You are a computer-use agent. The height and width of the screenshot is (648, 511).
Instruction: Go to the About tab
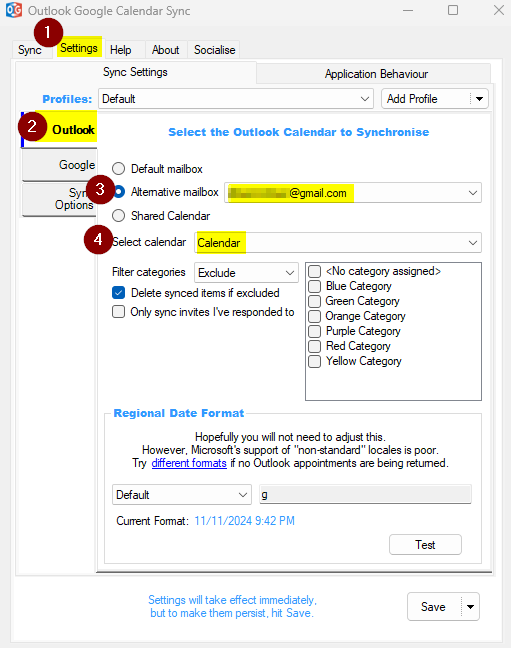tap(165, 50)
